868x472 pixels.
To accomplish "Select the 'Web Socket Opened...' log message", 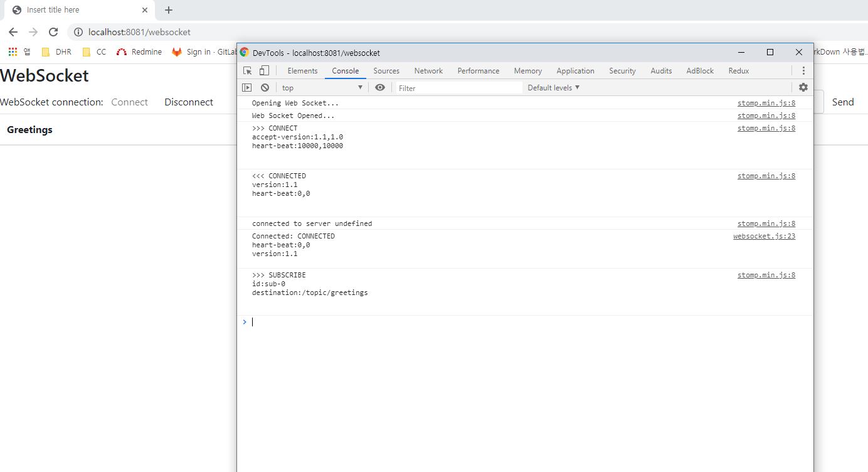I will click(x=293, y=115).
